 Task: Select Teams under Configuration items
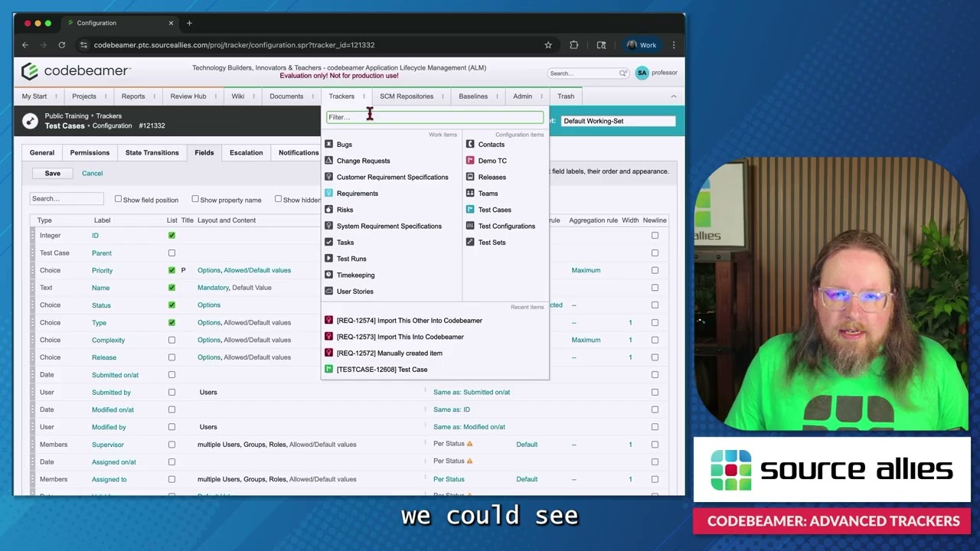tap(488, 194)
